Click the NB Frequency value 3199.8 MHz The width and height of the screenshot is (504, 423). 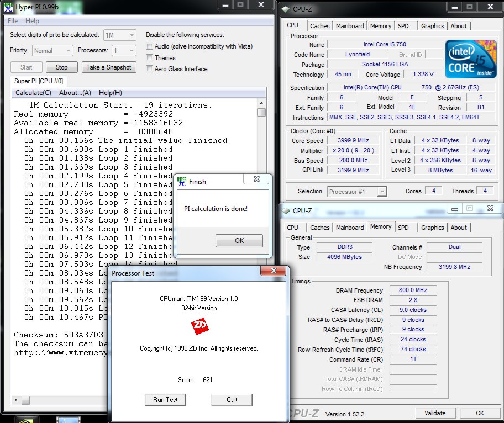click(454, 267)
